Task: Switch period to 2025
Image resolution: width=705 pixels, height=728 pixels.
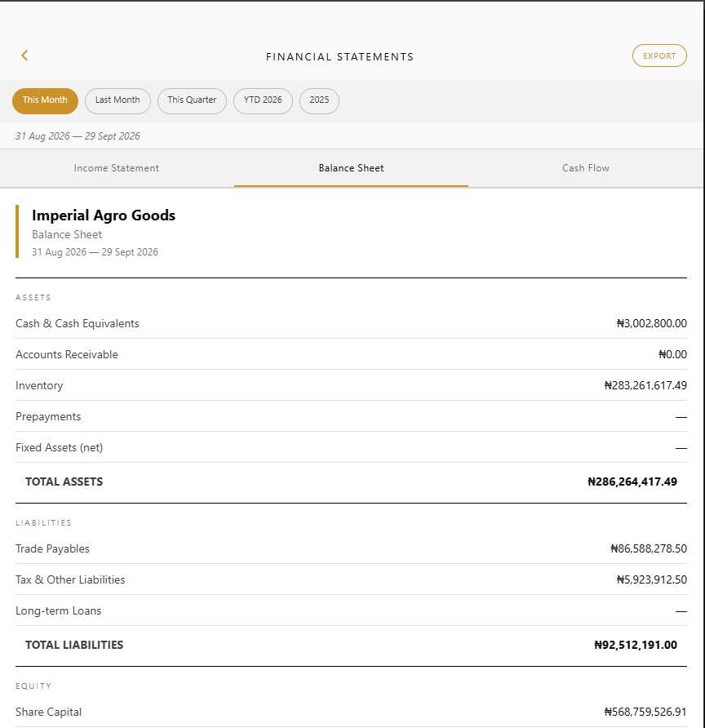Action: [319, 100]
